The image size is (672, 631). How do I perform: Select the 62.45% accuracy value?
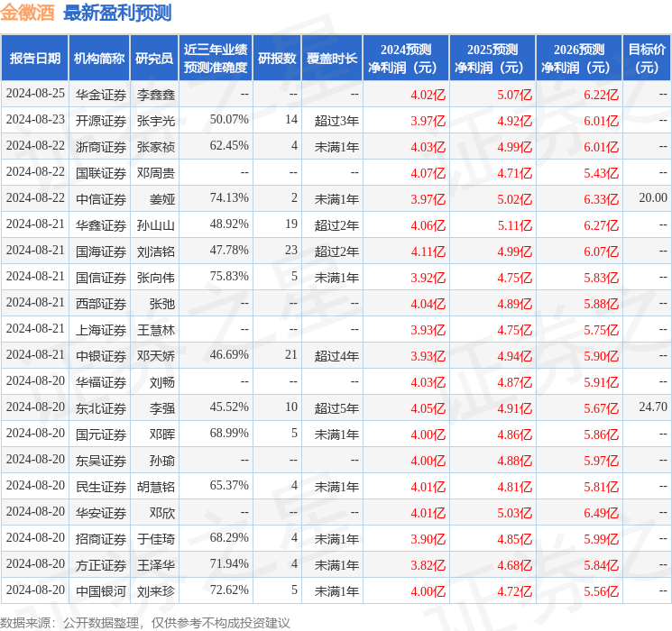tap(229, 146)
